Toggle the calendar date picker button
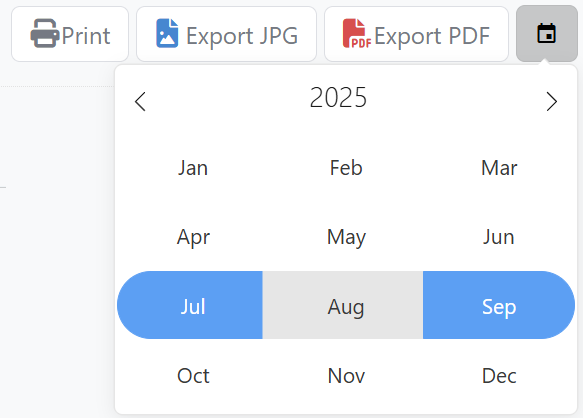This screenshot has width=583, height=418. pyautogui.click(x=547, y=33)
